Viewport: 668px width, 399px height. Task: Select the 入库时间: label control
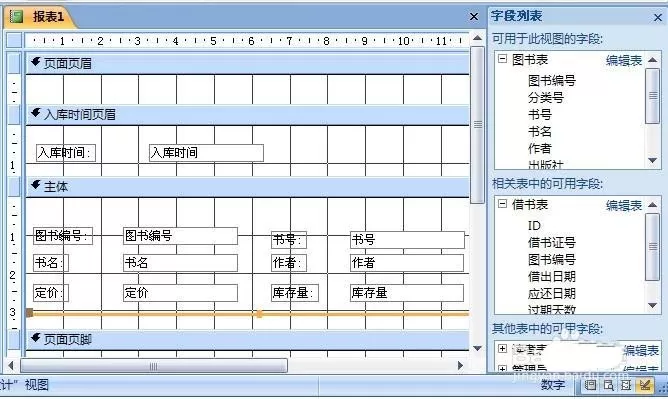pyautogui.click(x=66, y=153)
